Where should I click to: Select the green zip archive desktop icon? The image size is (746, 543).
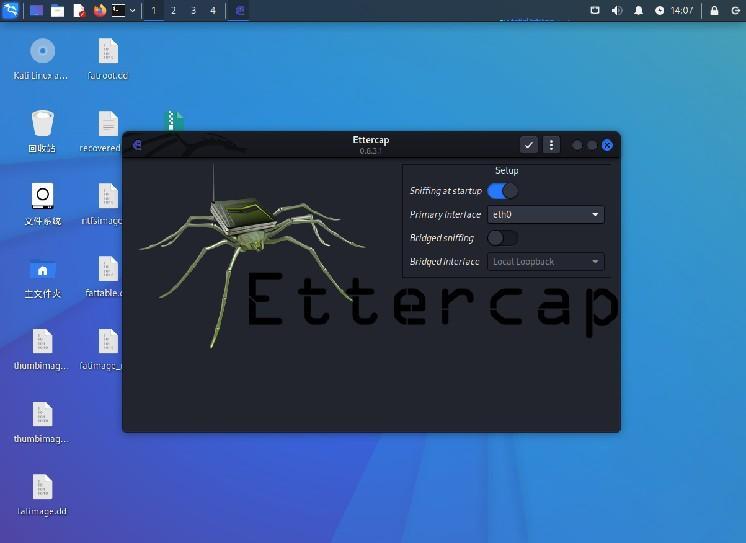pos(174,121)
